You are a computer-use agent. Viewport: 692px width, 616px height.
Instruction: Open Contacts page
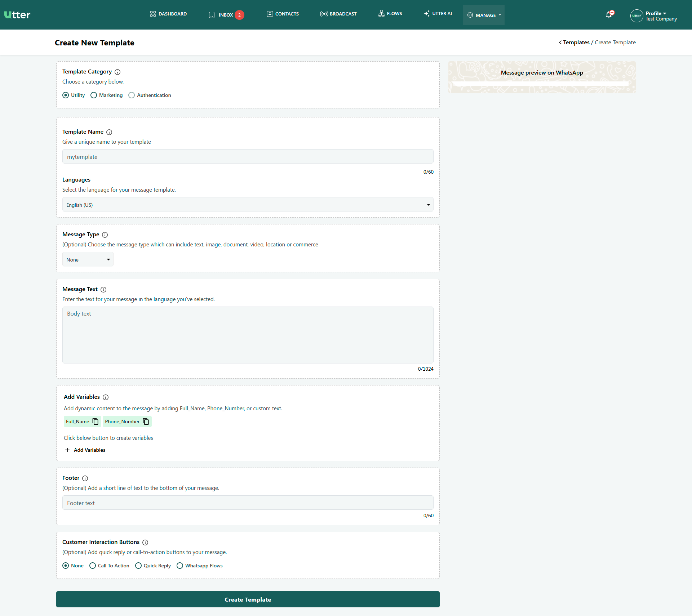click(x=283, y=14)
